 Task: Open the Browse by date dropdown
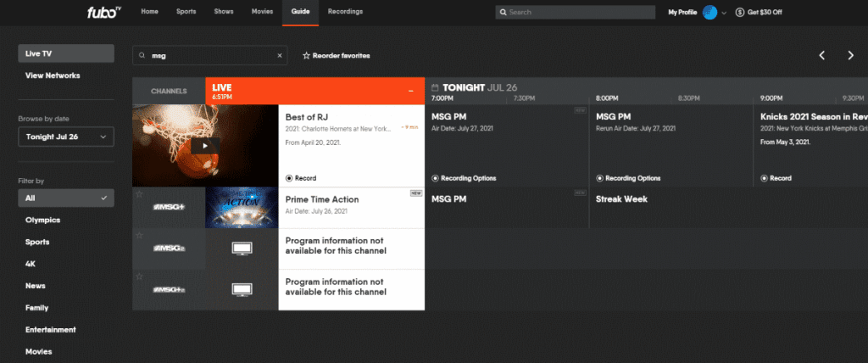point(66,137)
